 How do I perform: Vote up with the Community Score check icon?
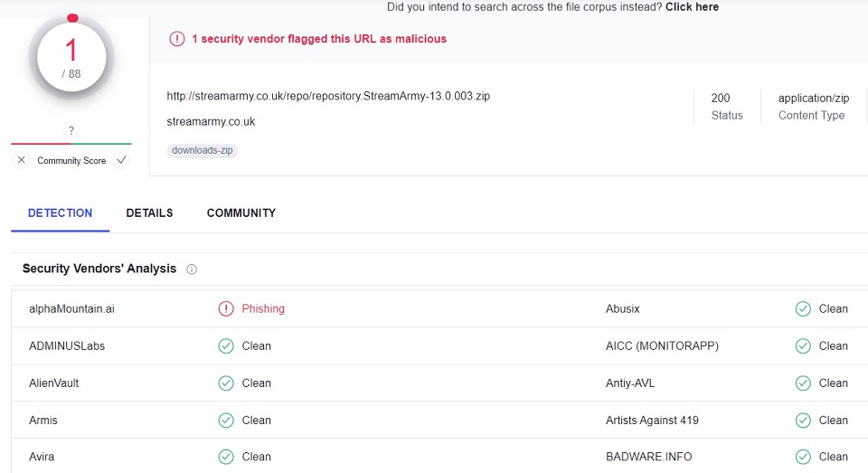121,160
